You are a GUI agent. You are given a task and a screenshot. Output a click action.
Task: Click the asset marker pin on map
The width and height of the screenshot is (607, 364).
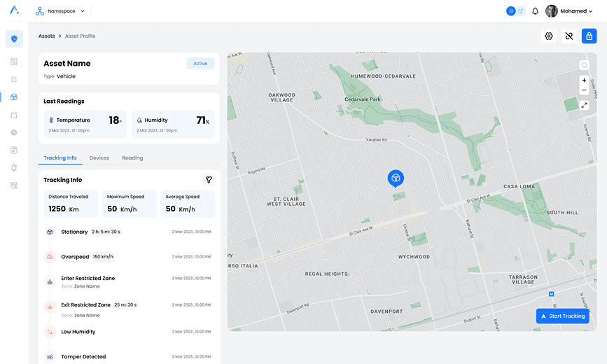[x=396, y=178]
